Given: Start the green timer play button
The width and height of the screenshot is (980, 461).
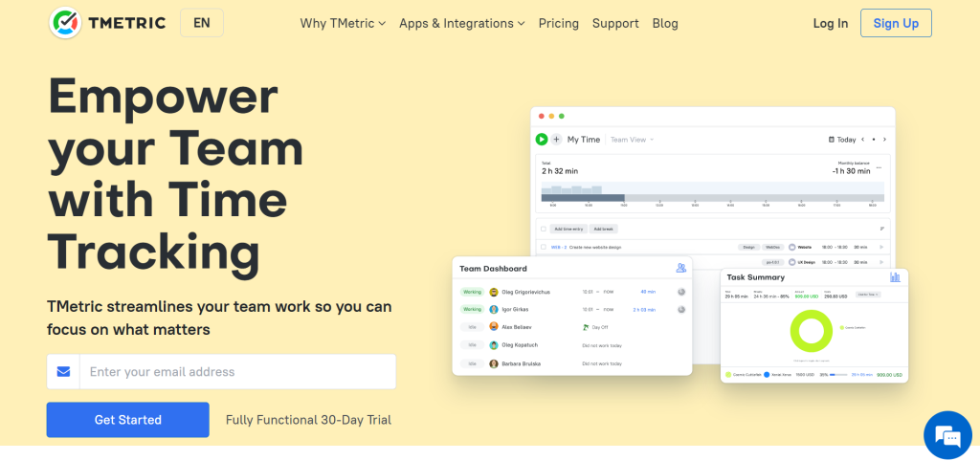Looking at the screenshot, I should pos(542,140).
